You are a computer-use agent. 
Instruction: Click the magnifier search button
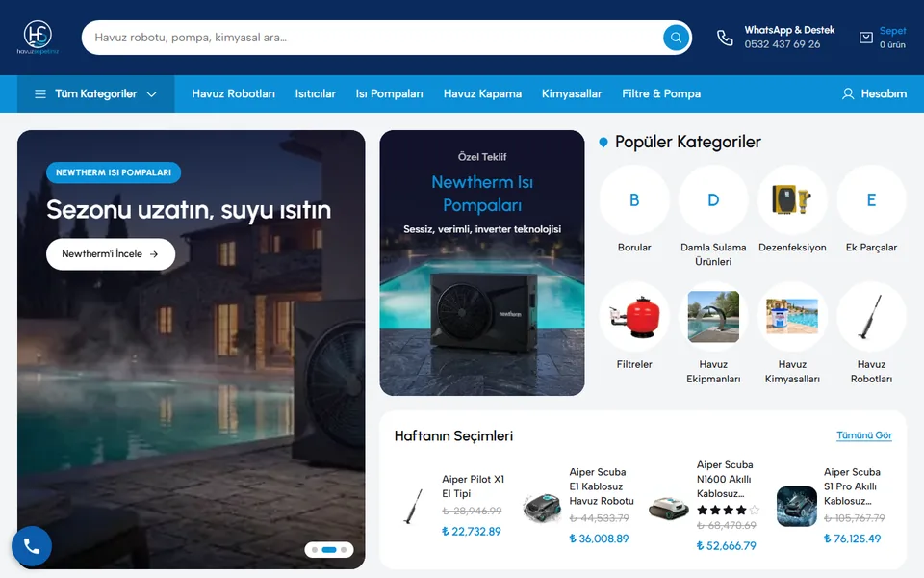click(676, 38)
